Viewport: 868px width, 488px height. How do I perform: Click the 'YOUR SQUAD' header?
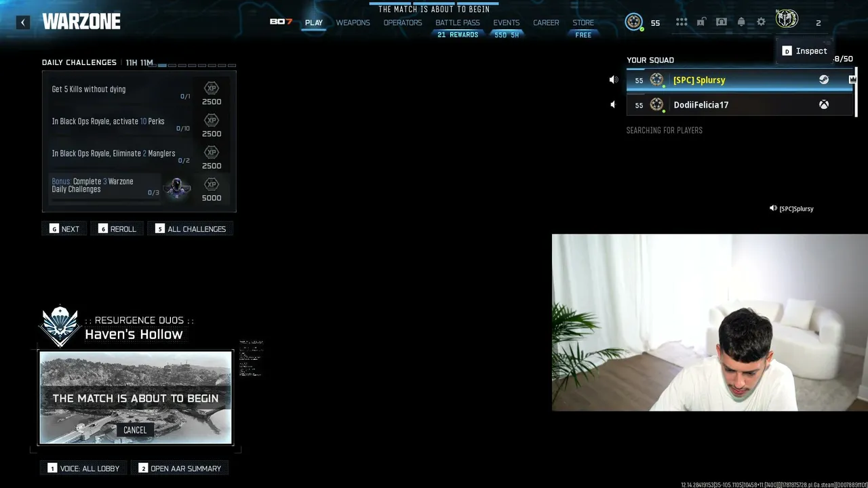click(650, 60)
